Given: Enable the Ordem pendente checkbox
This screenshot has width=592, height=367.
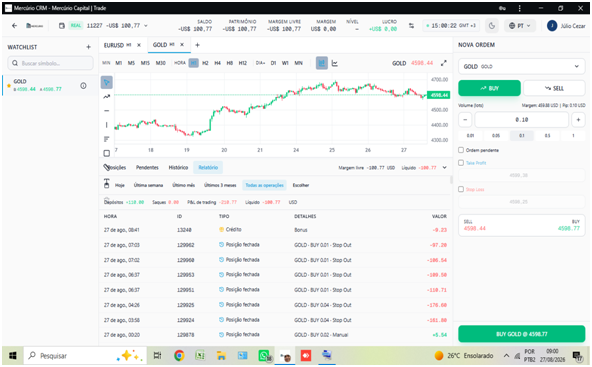Looking at the screenshot, I should tap(461, 150).
